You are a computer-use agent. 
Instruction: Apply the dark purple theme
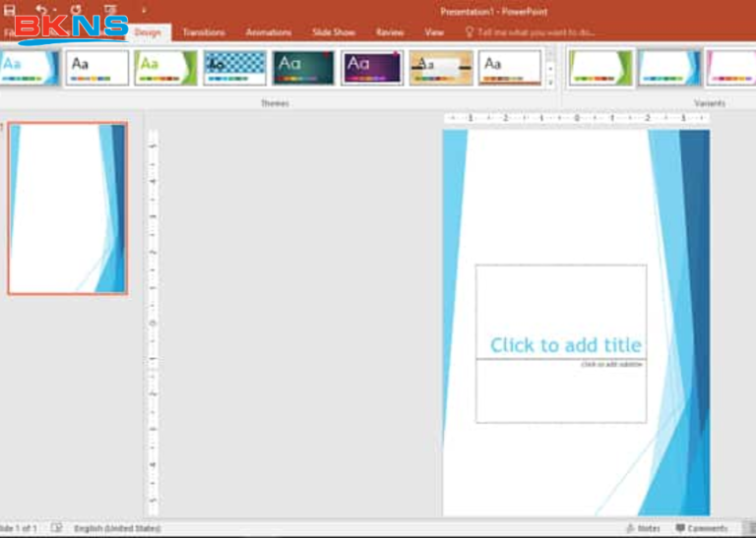(372, 67)
